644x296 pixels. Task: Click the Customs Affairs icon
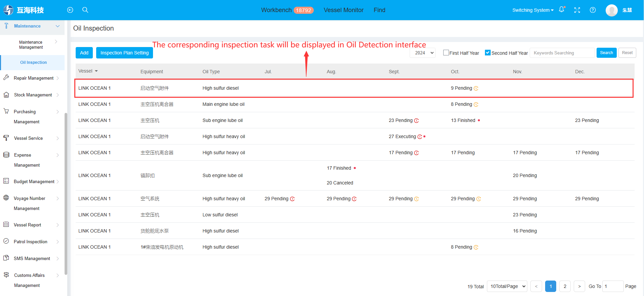click(x=6, y=275)
